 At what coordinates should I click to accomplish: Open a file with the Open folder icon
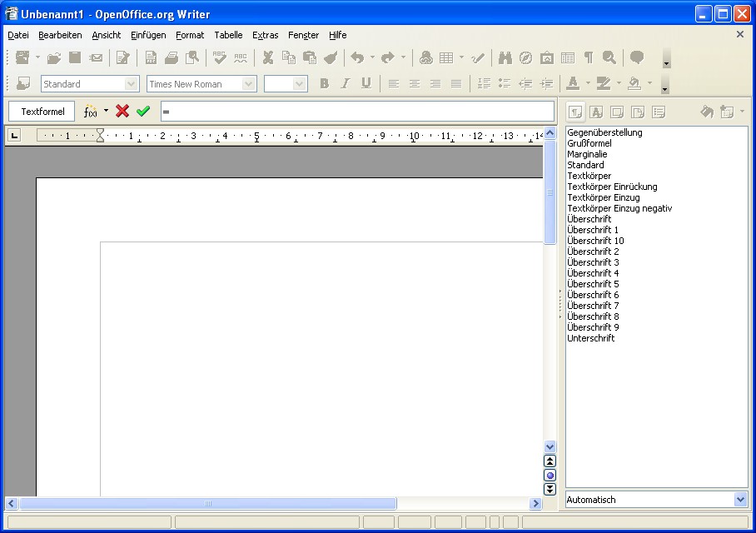point(53,58)
